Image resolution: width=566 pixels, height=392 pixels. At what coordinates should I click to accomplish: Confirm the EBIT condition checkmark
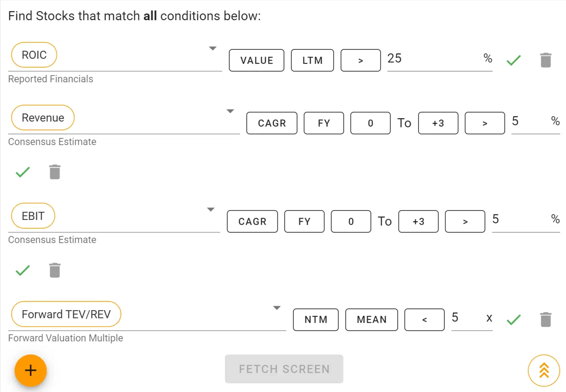(x=23, y=271)
